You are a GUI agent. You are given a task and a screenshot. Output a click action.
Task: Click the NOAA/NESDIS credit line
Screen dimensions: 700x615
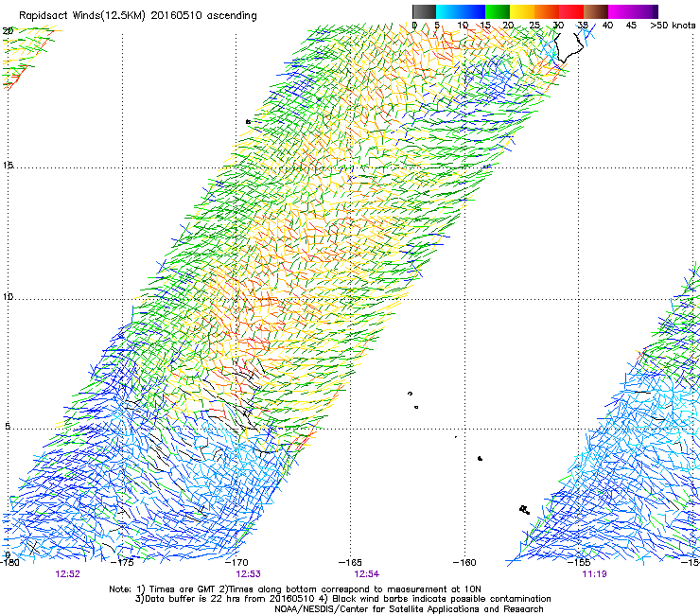point(409,609)
